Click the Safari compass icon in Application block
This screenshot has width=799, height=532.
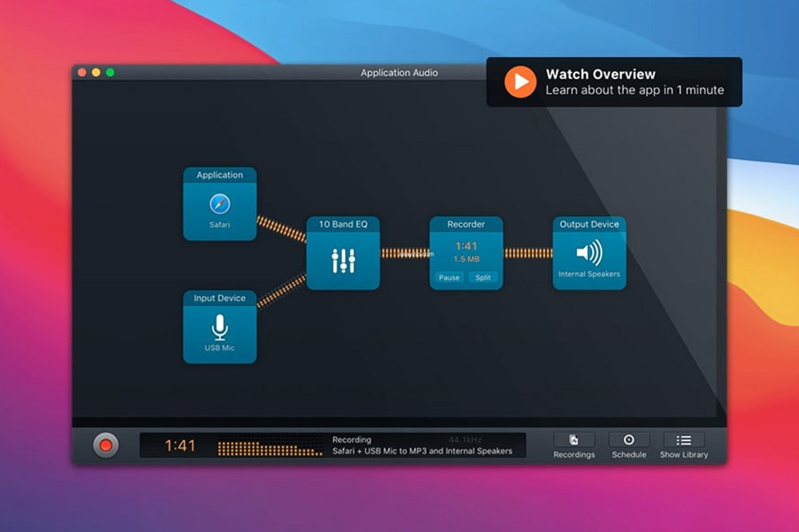[220, 204]
